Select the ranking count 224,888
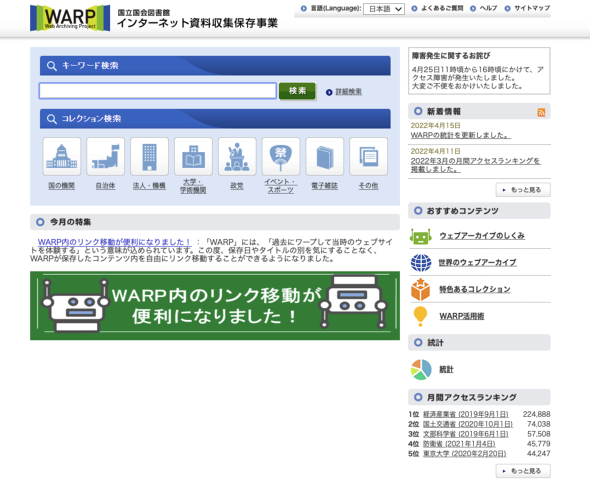The height and width of the screenshot is (489, 590). [536, 414]
